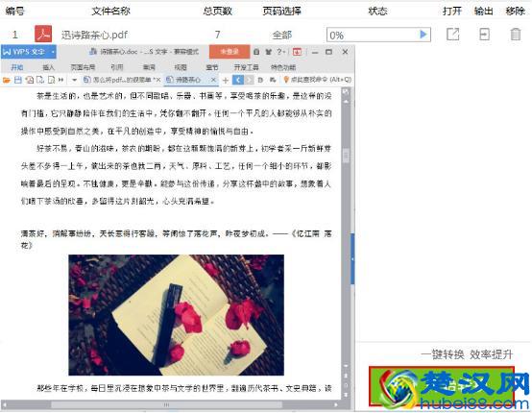Click the export to PDF icon in WPS toolbar
The width and height of the screenshot is (532, 413).
(30, 80)
